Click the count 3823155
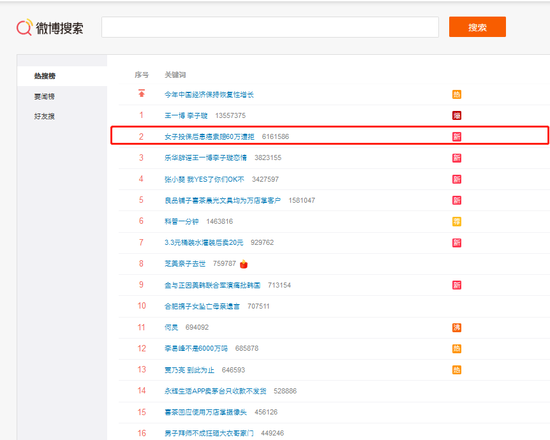The height and width of the screenshot is (440, 550). pos(268,158)
